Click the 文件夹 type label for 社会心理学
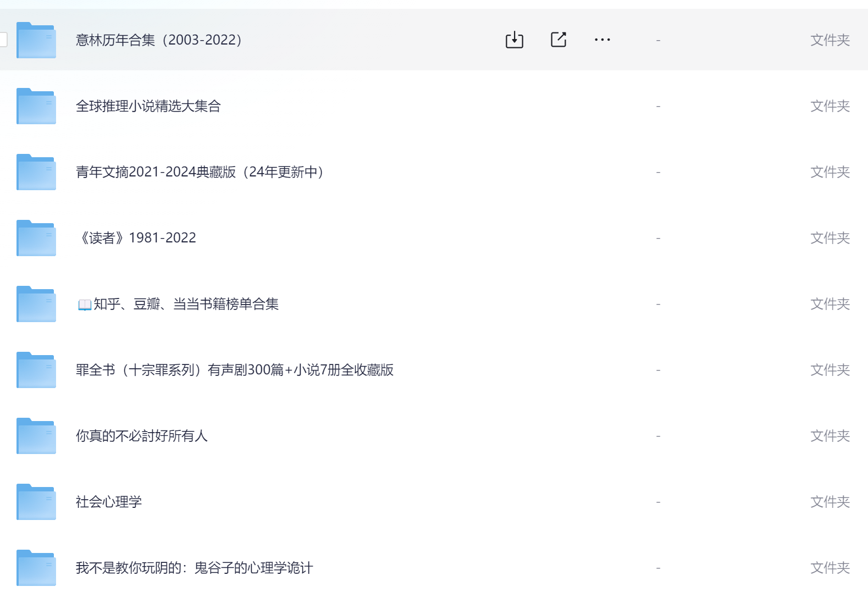Viewport: 868px width, 592px height. (x=830, y=502)
